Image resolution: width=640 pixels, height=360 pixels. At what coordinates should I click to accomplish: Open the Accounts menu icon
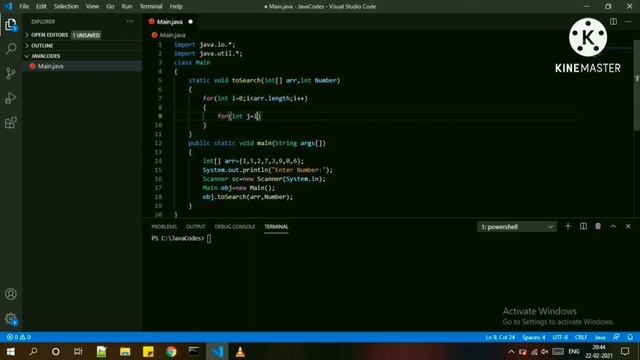pyautogui.click(x=11, y=294)
